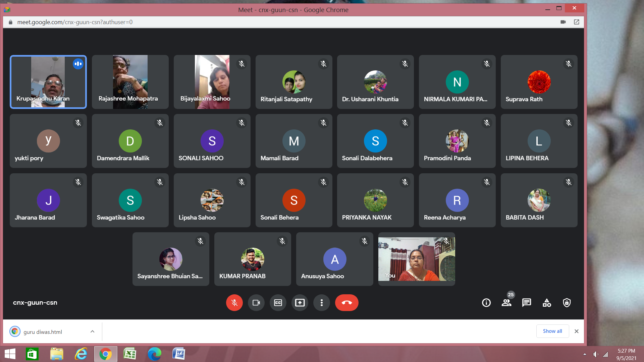Click Lipsha Sahoo's collage profile picture
644x362 pixels.
pos(212,200)
